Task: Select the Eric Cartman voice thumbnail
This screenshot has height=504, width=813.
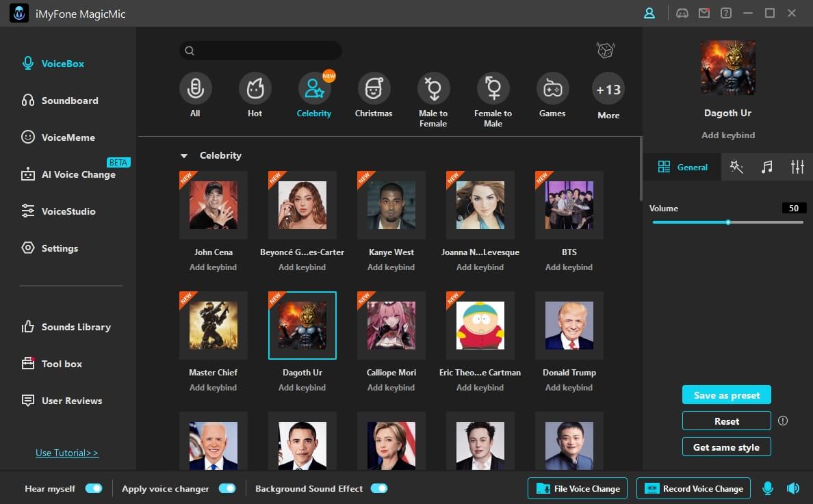Action: (x=480, y=326)
